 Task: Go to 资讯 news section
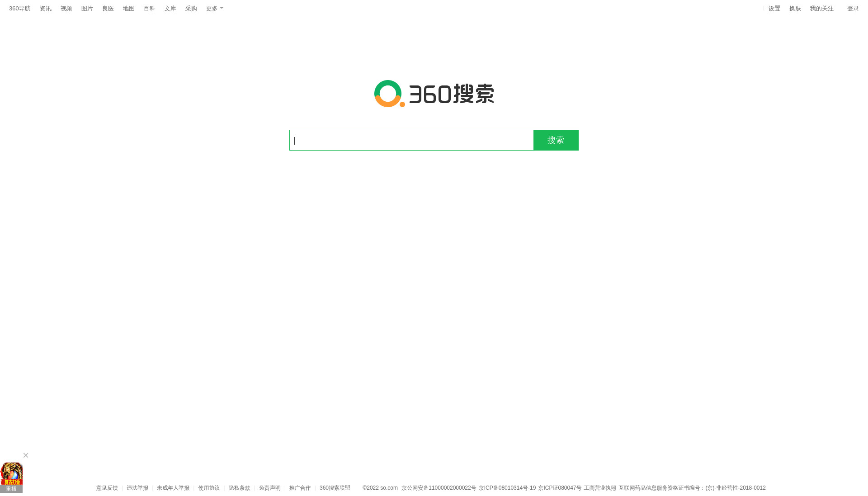46,9
